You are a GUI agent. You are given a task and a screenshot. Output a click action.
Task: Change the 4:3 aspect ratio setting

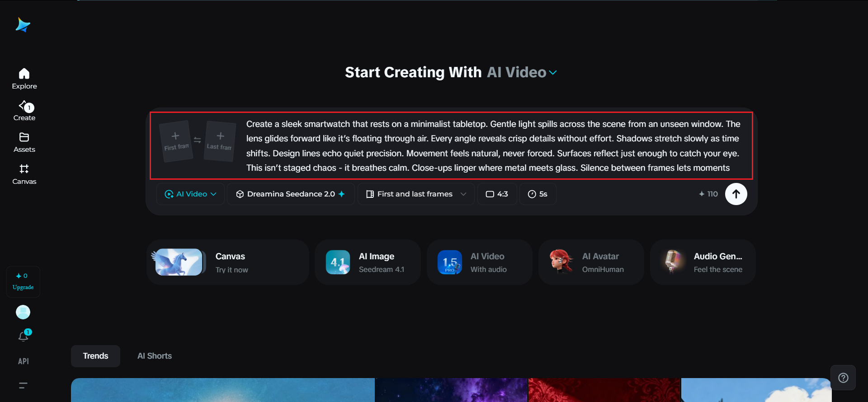pos(497,194)
